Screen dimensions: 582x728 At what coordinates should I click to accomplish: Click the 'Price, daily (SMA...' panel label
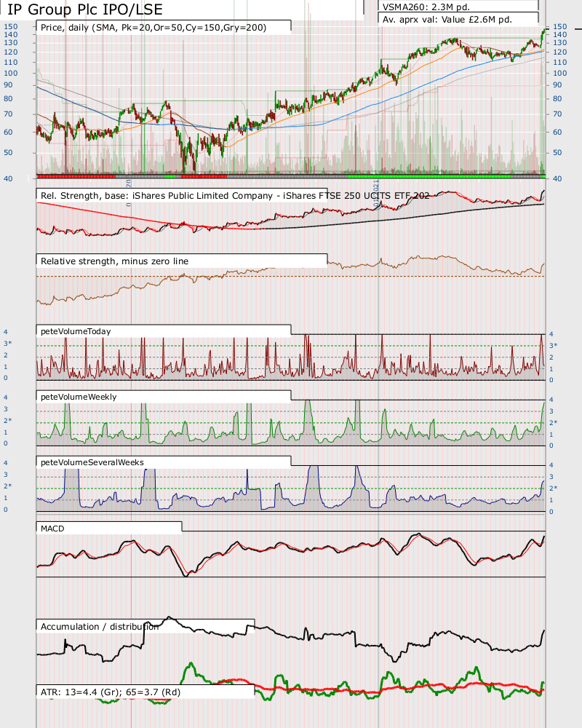(x=154, y=28)
